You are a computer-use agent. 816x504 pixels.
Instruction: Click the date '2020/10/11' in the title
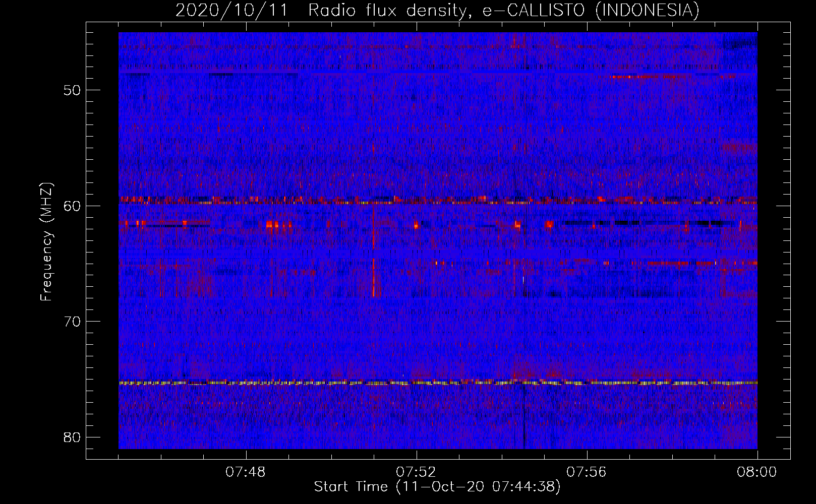click(x=232, y=10)
